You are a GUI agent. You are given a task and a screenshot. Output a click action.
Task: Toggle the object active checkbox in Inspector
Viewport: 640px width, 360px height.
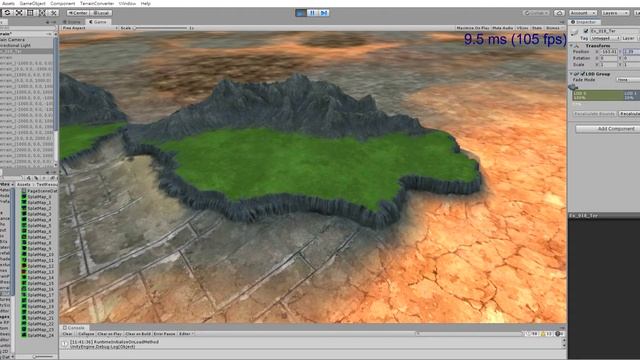(x=586, y=31)
